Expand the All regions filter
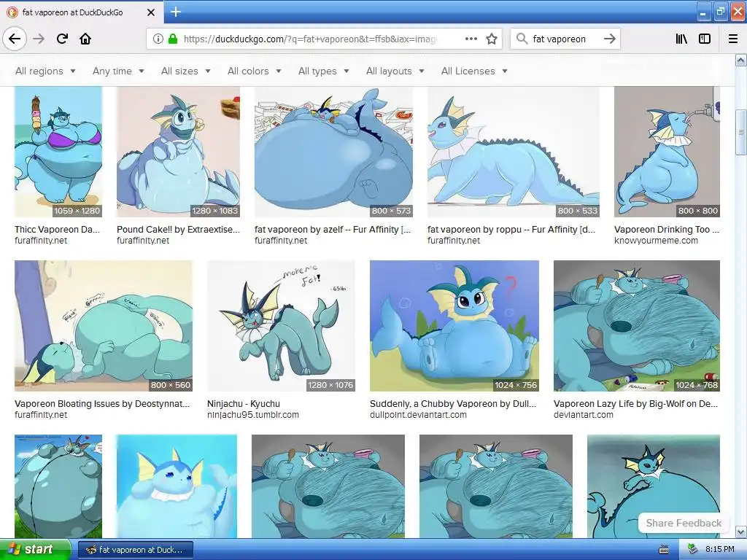747x560 pixels. point(45,71)
